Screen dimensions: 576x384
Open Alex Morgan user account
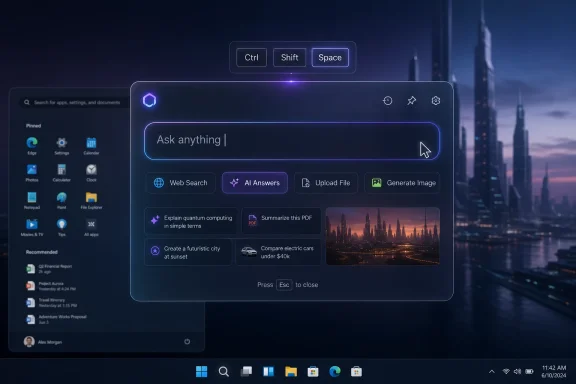(43, 342)
